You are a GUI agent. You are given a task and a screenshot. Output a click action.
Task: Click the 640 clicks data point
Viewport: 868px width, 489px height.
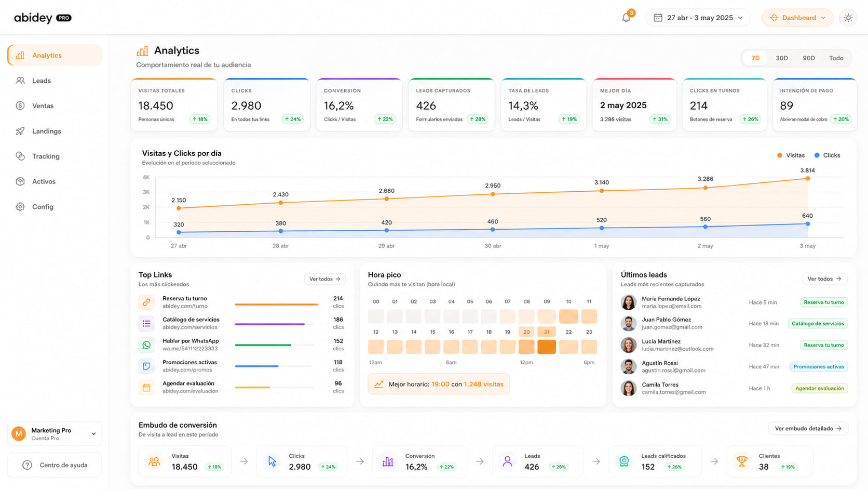pos(808,224)
